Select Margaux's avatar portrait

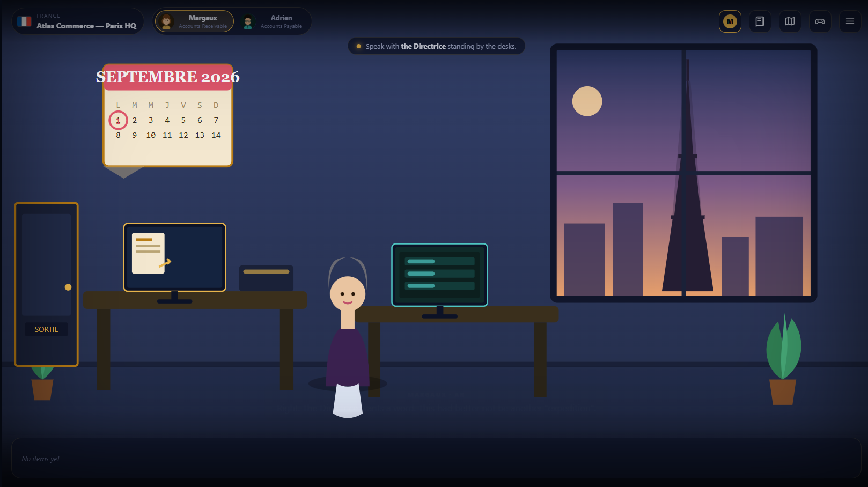click(167, 21)
